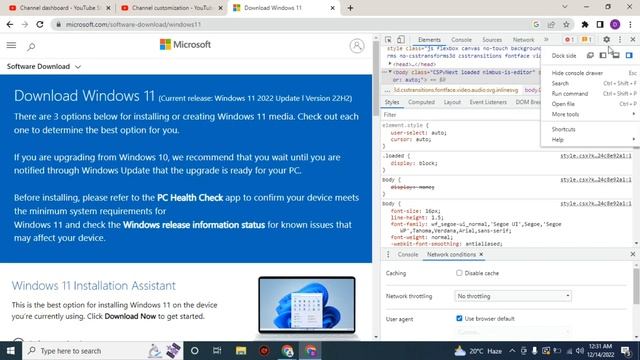
Task: Open a new browser tab
Action: pyautogui.click(x=350, y=8)
